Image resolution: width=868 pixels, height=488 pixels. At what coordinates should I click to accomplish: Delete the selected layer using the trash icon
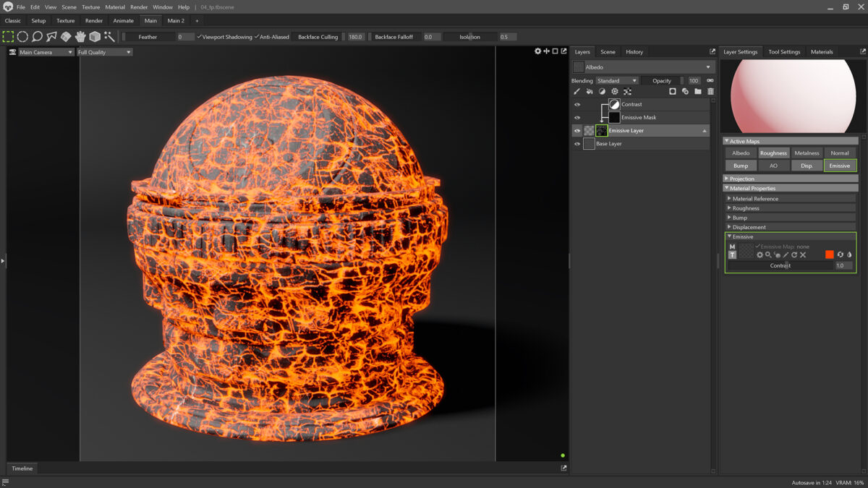[710, 91]
